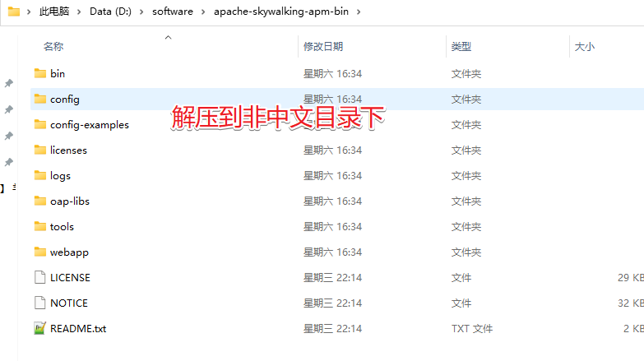644x361 pixels.
Task: Sort by 名称 column header
Action: 53,46
